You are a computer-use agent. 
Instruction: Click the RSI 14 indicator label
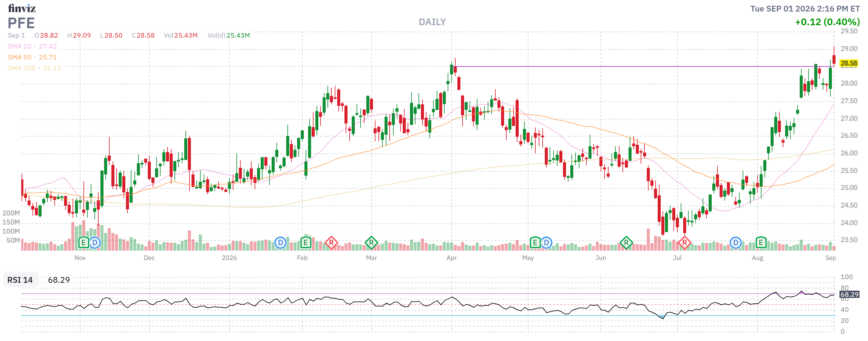[x=20, y=280]
